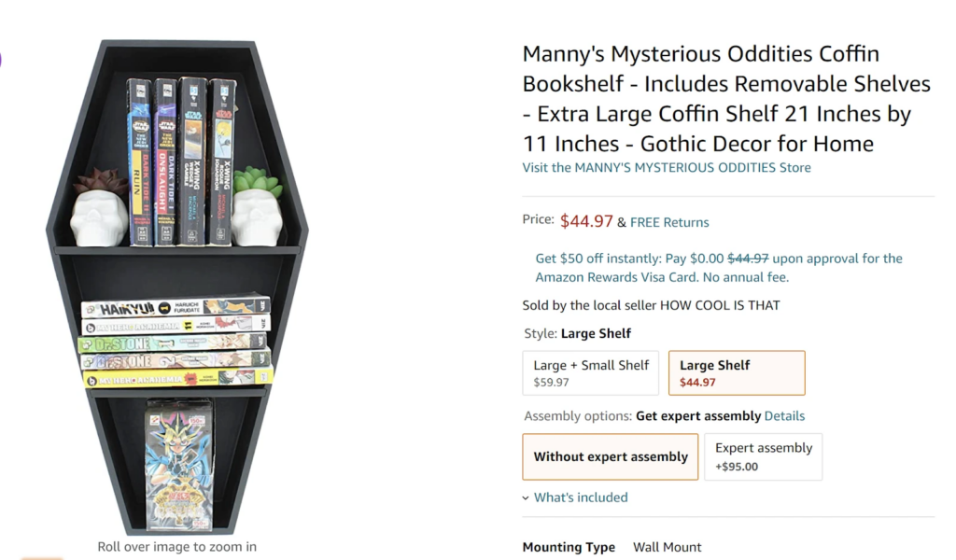
Task: Expand the What's included section
Action: click(x=581, y=497)
